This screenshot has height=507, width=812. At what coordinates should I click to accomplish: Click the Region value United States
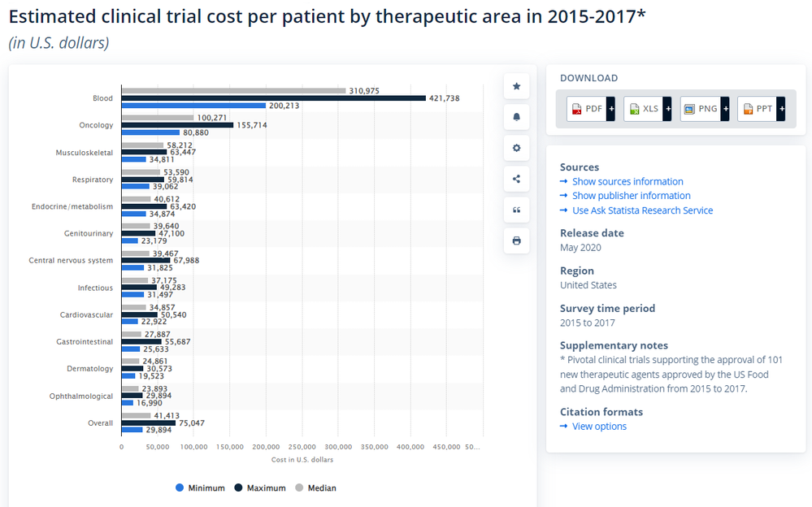[588, 285]
